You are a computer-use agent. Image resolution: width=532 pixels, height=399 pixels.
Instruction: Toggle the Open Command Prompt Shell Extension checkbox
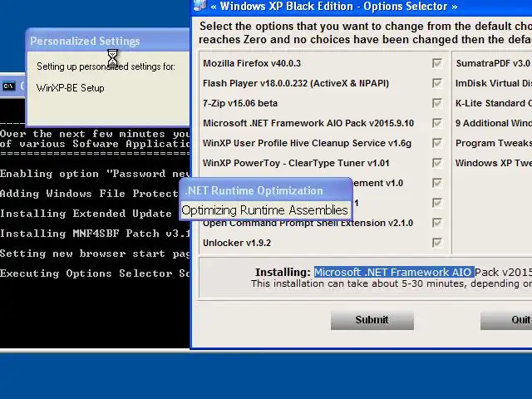tap(437, 223)
